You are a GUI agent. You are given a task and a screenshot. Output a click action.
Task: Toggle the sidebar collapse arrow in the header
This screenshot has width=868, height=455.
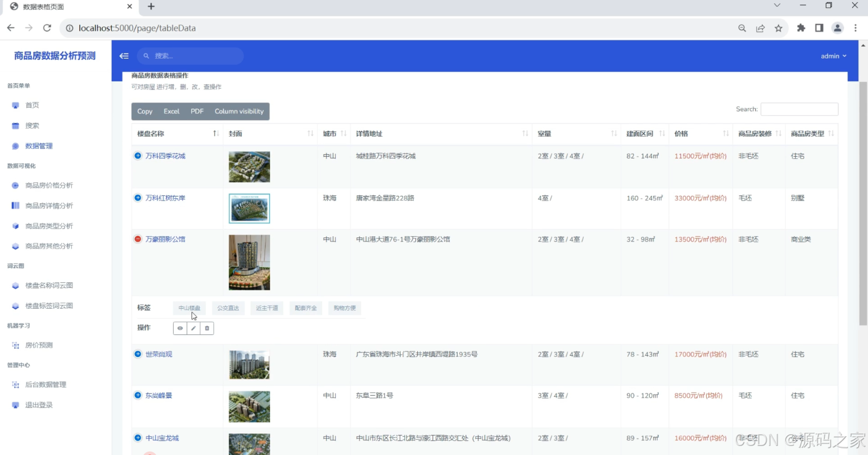tap(124, 56)
